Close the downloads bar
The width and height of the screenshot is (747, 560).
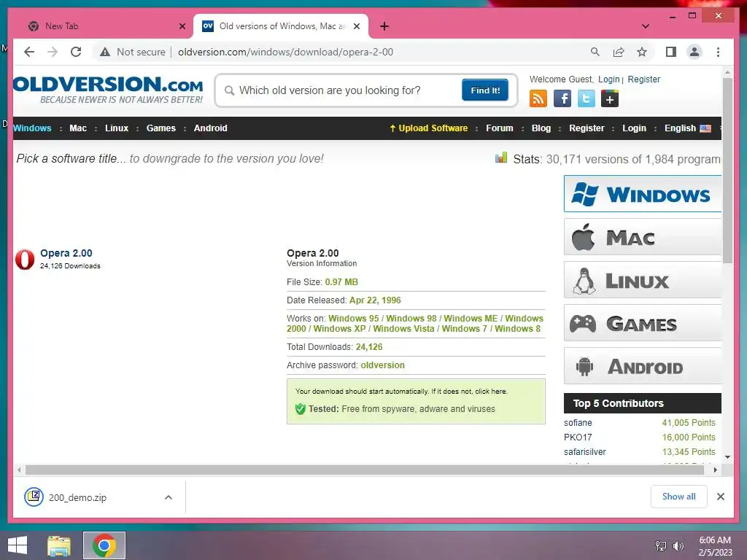pos(720,497)
